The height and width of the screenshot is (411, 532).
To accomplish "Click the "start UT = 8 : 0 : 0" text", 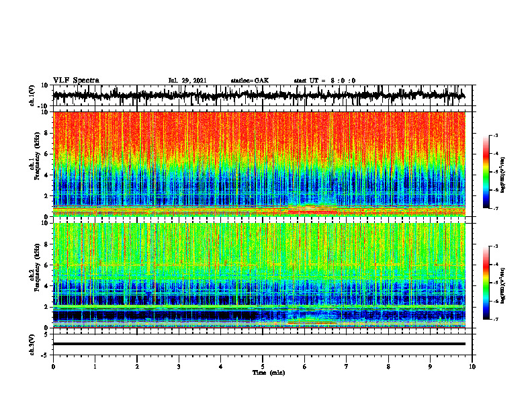I will [324, 81].
